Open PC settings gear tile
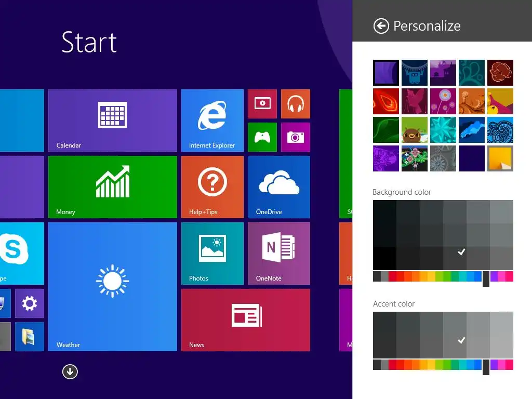Screen dimensions: 532x399 30,303
